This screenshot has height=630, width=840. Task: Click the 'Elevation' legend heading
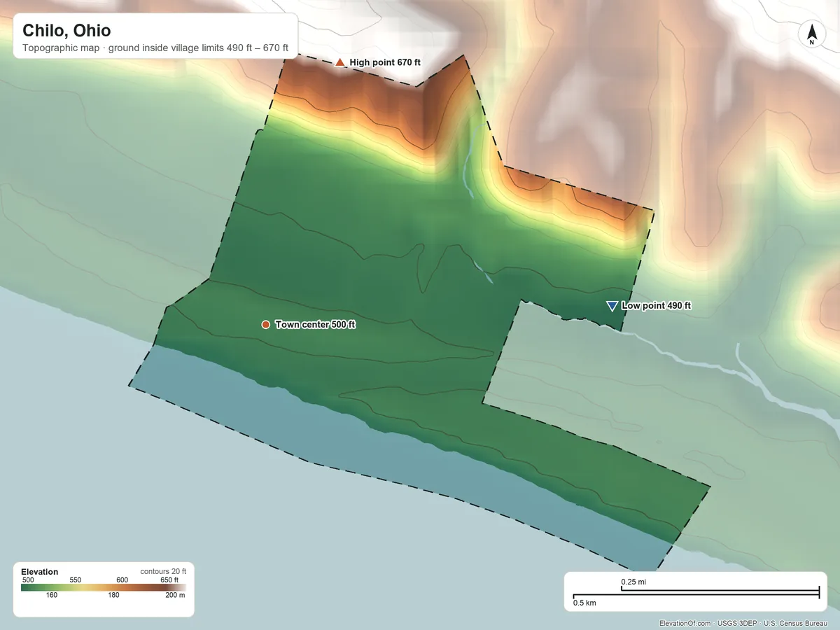(x=40, y=572)
